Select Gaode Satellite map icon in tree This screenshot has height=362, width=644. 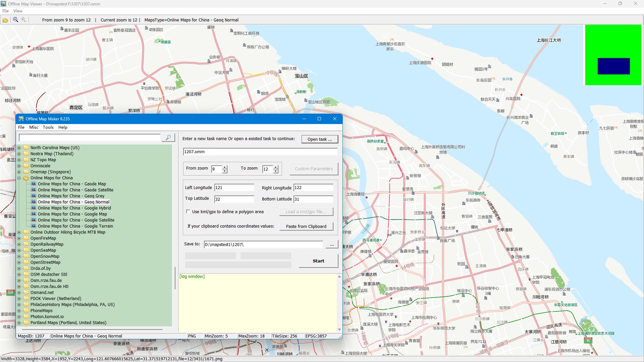point(34,190)
